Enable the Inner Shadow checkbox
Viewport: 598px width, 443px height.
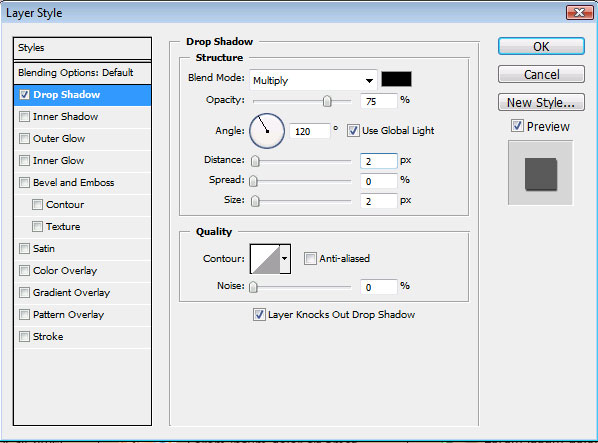tap(24, 117)
